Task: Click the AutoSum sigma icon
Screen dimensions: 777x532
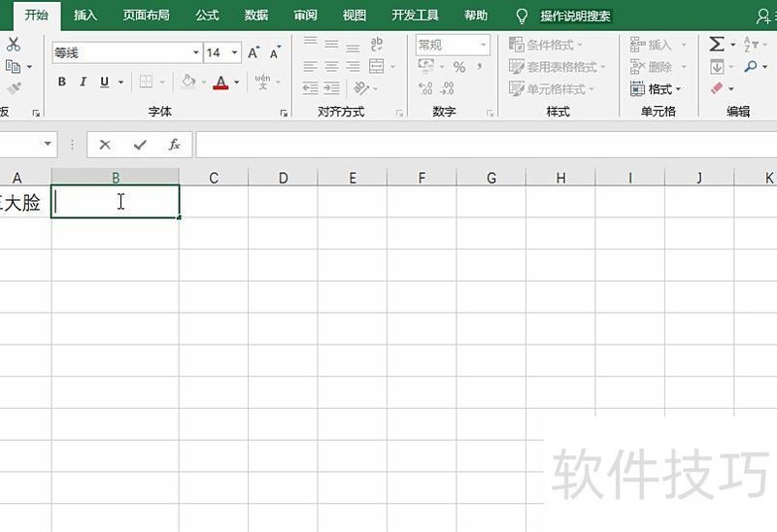Action: pos(717,44)
